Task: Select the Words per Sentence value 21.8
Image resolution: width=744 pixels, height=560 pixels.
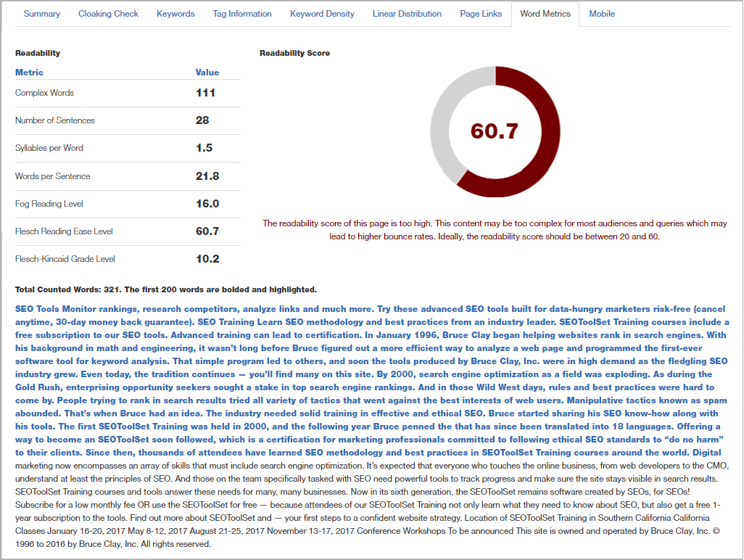Action: coord(207,176)
